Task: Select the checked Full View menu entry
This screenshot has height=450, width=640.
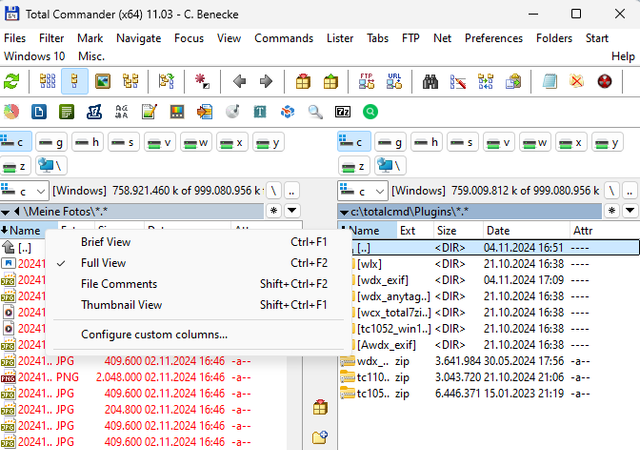Action: pos(198,263)
